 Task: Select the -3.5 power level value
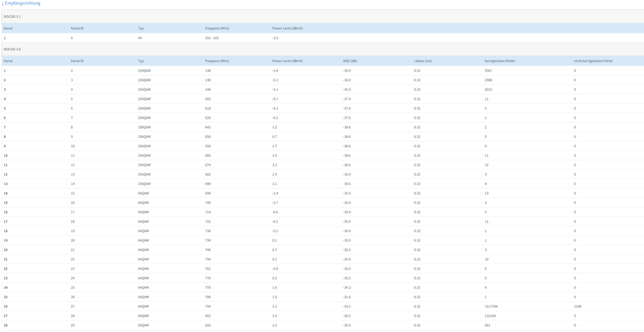tap(275, 38)
